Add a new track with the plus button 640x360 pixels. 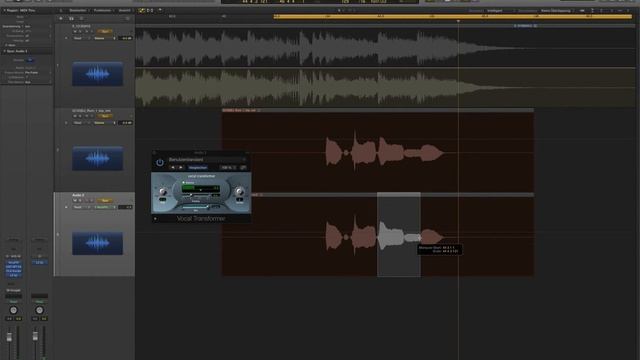61,18
